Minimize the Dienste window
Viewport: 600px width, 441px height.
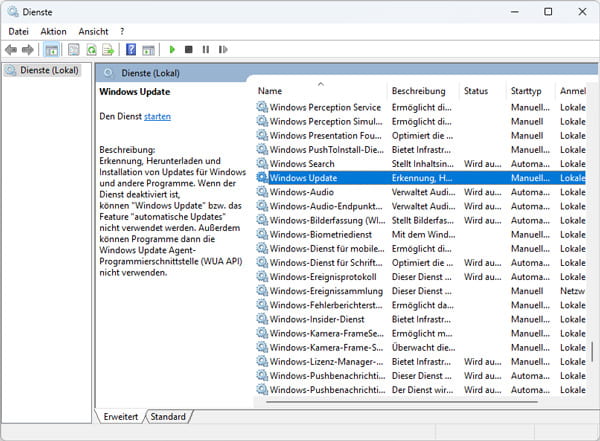coord(515,12)
